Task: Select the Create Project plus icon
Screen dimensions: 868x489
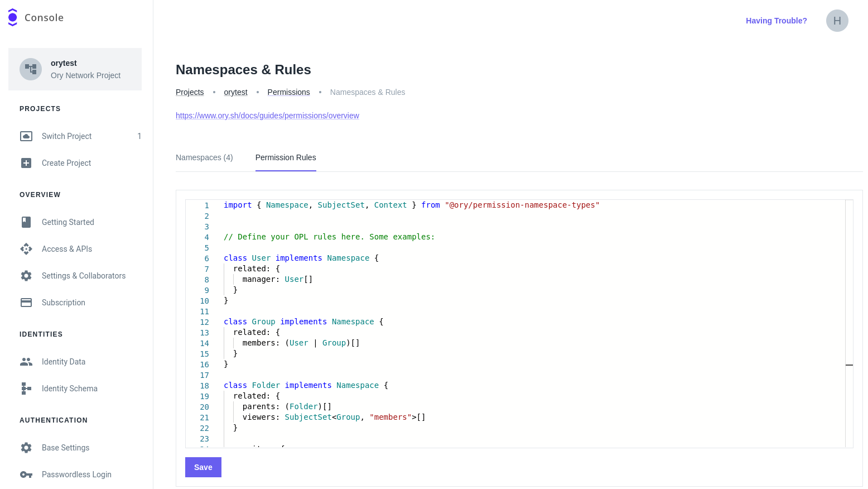Action: click(26, 162)
